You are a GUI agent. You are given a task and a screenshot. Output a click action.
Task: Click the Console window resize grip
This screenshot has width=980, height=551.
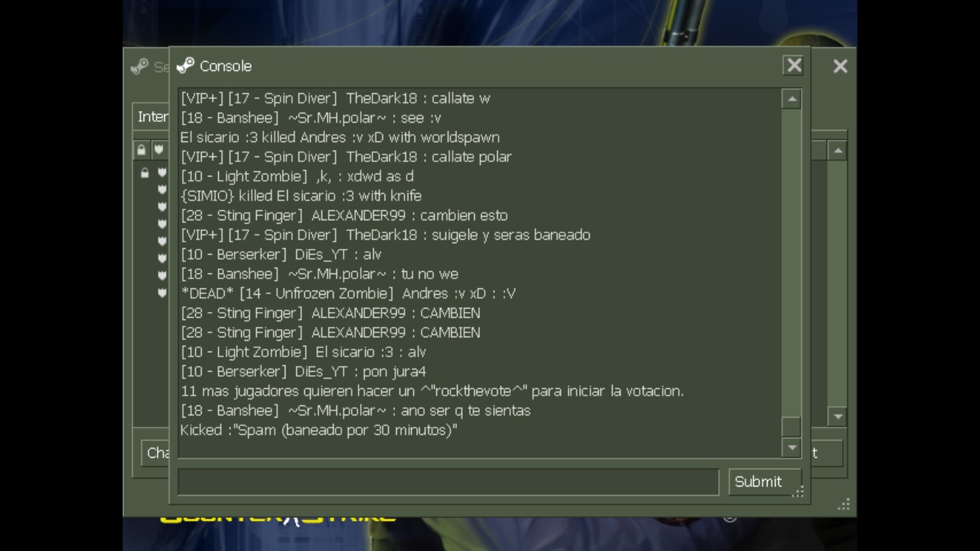pyautogui.click(x=797, y=491)
